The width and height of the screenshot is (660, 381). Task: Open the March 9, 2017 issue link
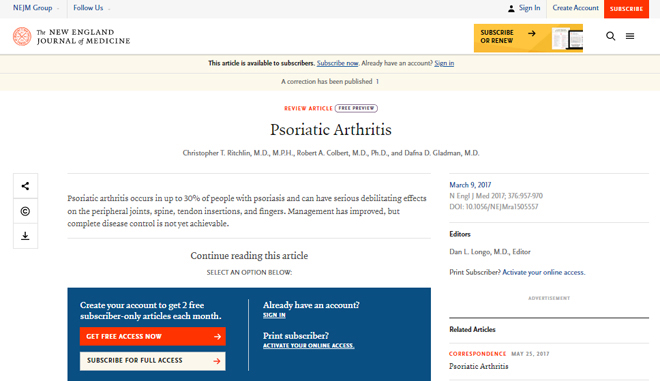pos(470,185)
